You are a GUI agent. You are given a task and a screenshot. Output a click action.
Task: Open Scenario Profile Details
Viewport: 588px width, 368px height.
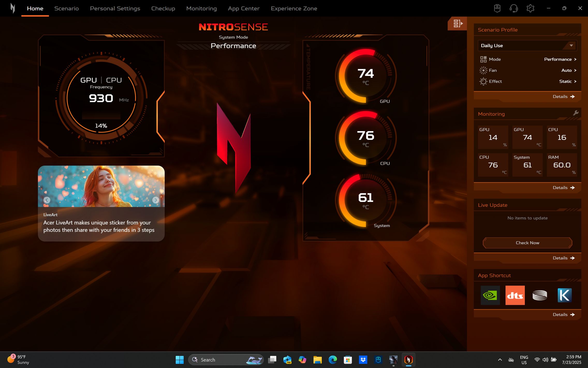564,96
